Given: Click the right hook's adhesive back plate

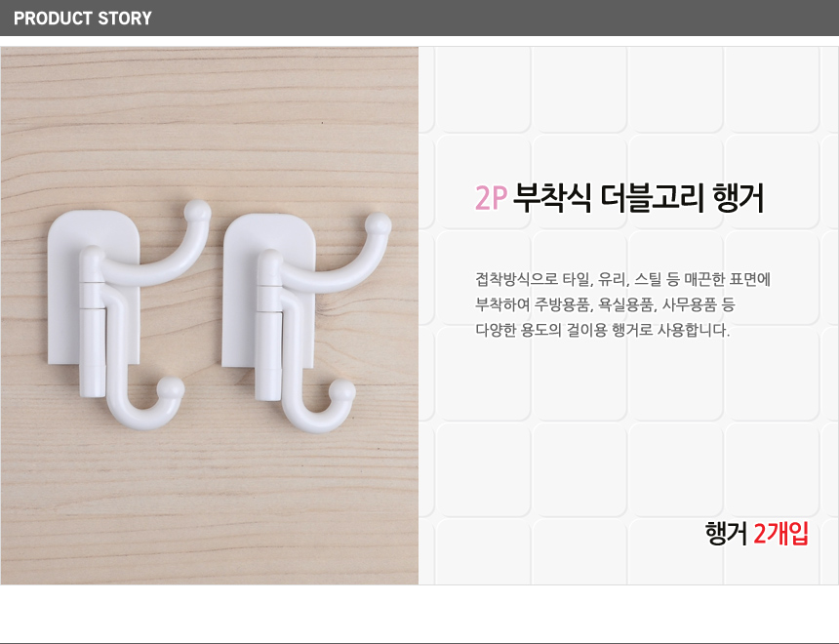Looking at the screenshot, I should tap(268, 291).
